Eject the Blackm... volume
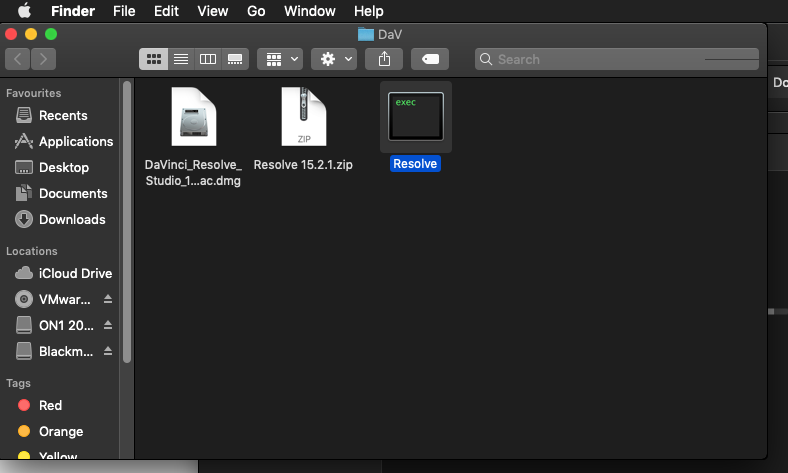The width and height of the screenshot is (788, 473). (108, 351)
